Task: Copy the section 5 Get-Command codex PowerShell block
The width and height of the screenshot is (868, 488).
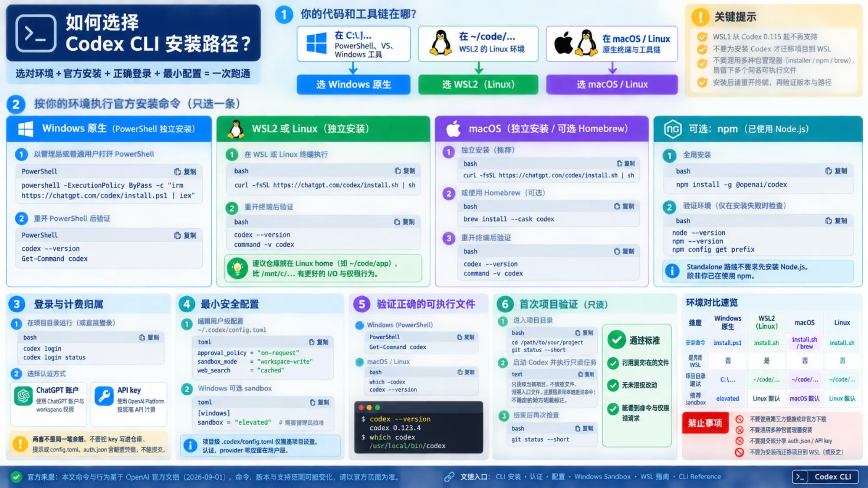Action: [x=466, y=337]
